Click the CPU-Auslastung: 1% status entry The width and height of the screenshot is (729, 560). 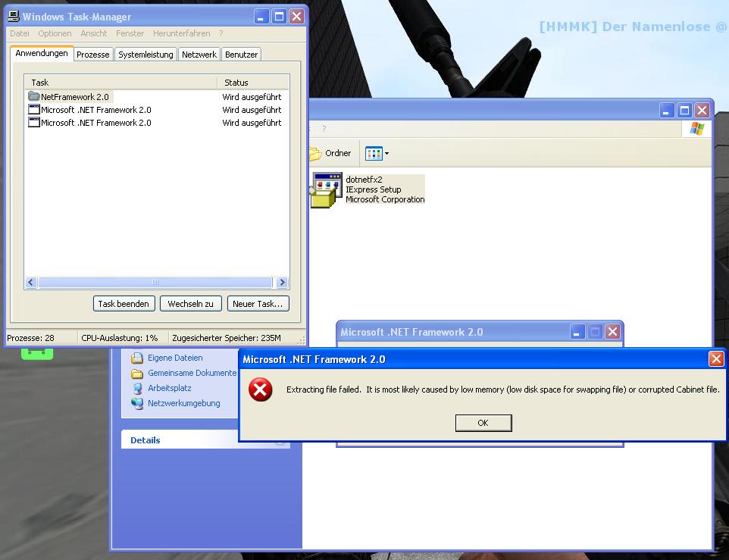(x=120, y=338)
